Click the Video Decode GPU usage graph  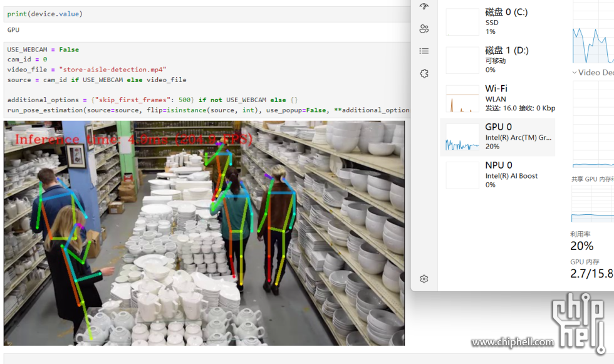click(x=593, y=125)
